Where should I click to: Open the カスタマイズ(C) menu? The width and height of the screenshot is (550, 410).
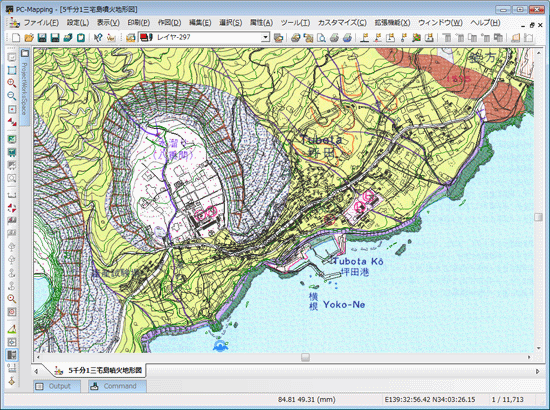click(342, 23)
